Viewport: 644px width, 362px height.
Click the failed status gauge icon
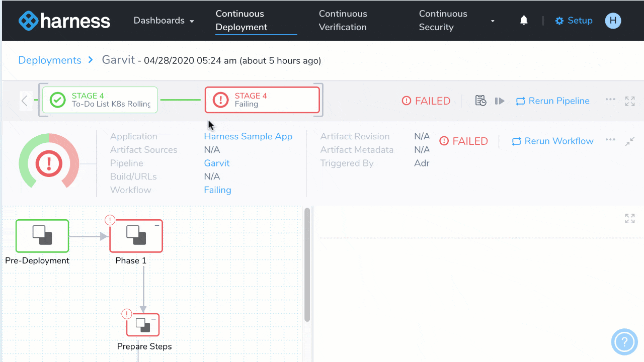(x=49, y=163)
